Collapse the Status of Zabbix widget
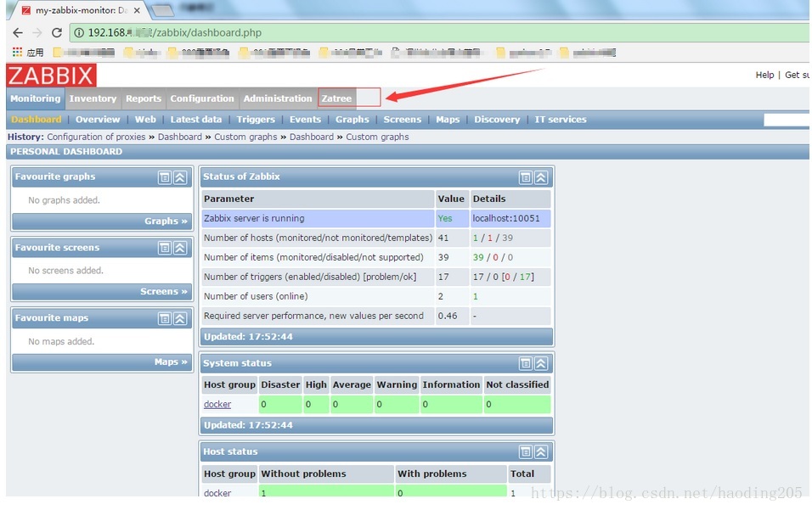This screenshot has width=812, height=510. click(x=541, y=177)
